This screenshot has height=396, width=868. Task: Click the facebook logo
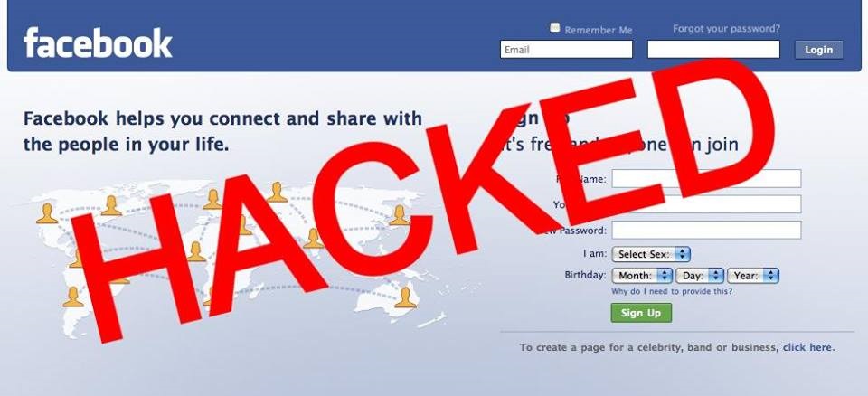point(98,42)
